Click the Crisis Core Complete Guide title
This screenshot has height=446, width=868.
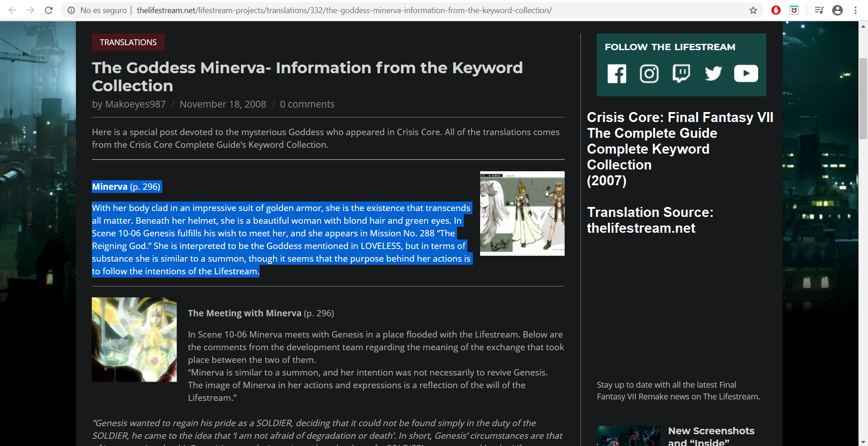click(680, 149)
